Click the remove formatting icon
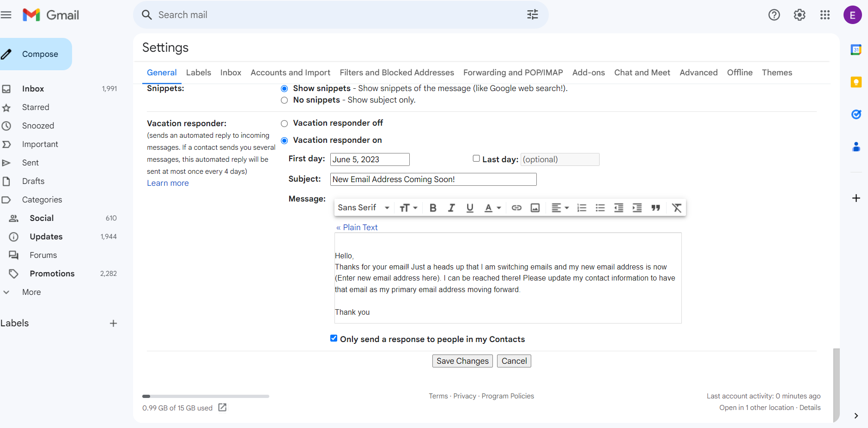This screenshot has width=868, height=428. coord(677,208)
